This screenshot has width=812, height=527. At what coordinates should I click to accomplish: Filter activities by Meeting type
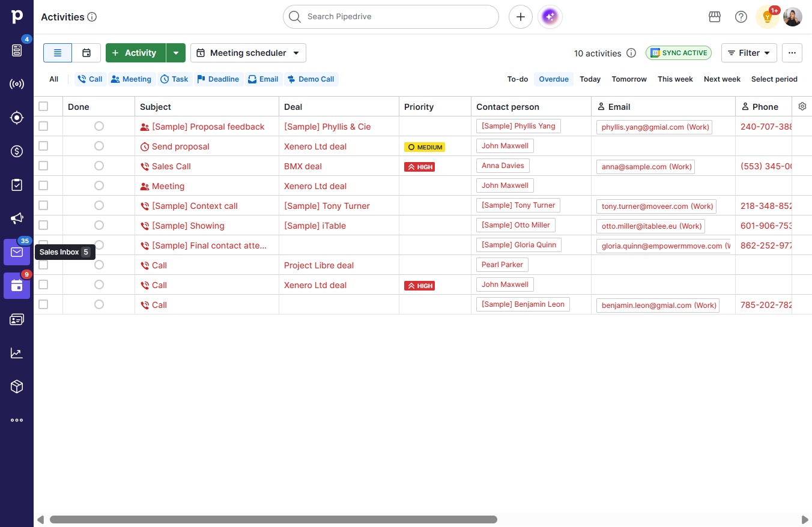131,79
